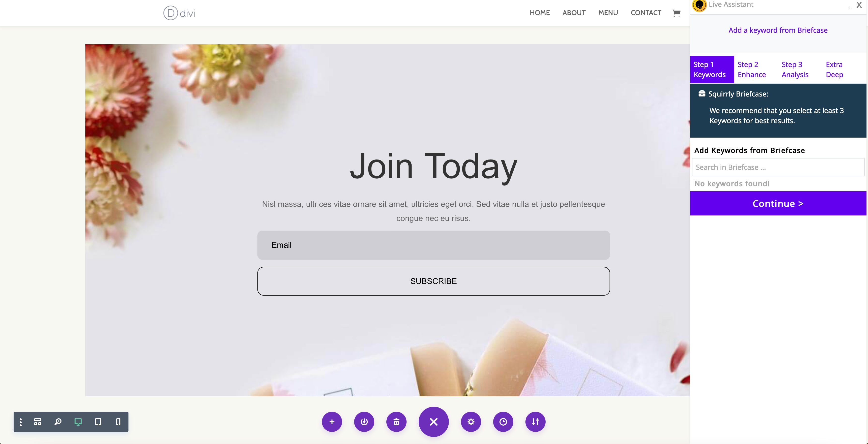Click Add a keyword from Briefcase link
The image size is (868, 444).
tap(778, 30)
